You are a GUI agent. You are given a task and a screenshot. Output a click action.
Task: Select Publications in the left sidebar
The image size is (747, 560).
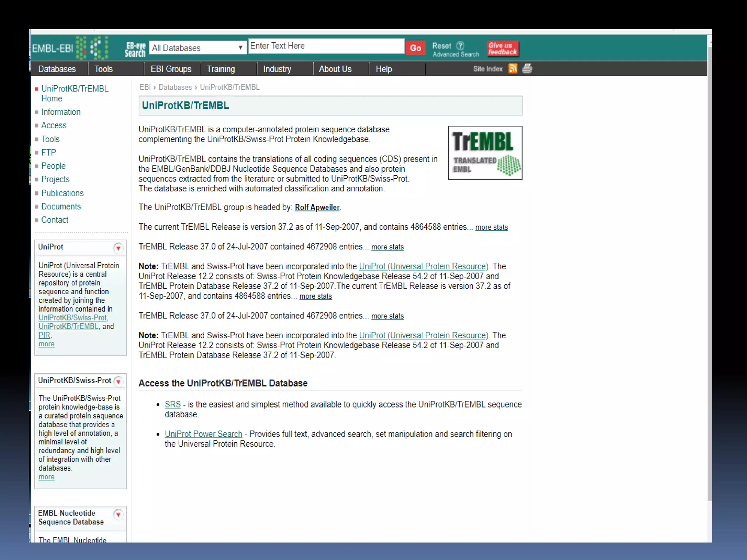(x=62, y=193)
